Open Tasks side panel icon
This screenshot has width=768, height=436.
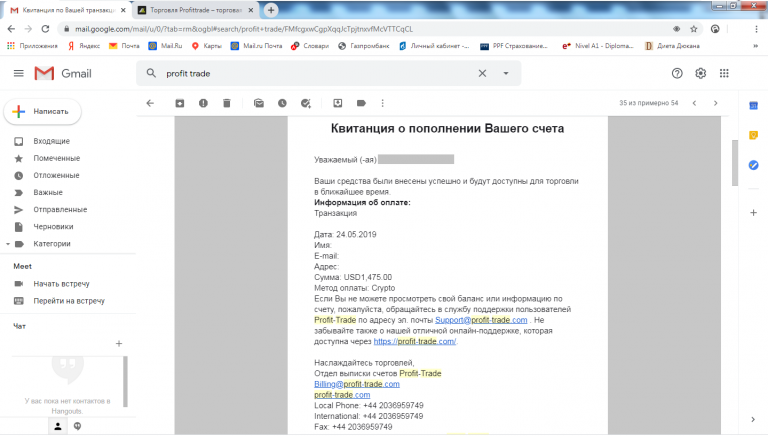pos(754,165)
